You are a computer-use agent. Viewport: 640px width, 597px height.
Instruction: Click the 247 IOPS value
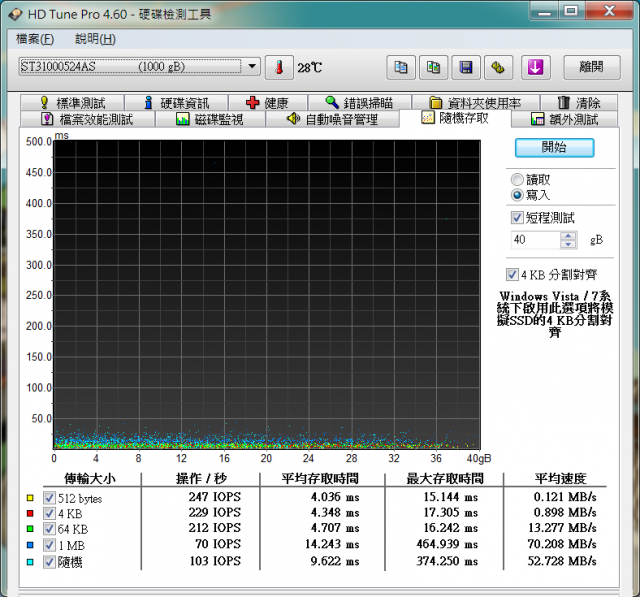[x=215, y=497]
